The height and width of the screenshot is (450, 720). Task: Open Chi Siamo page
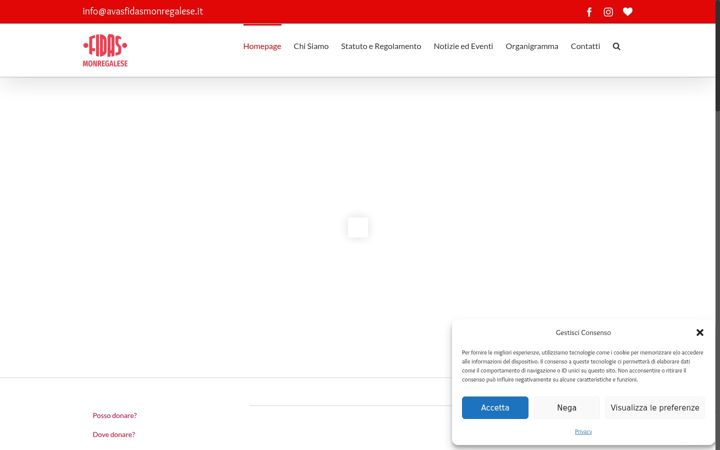311,46
